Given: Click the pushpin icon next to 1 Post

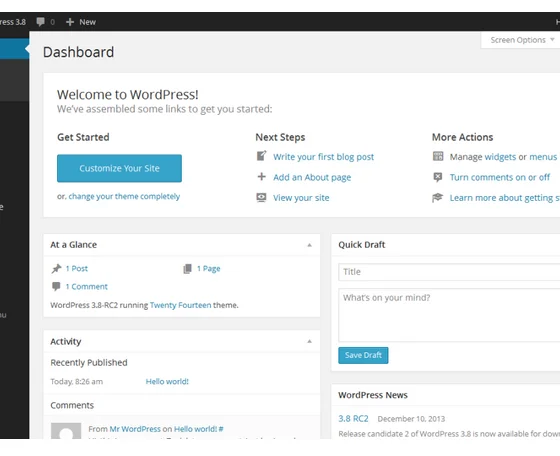Looking at the screenshot, I should click(x=56, y=269).
